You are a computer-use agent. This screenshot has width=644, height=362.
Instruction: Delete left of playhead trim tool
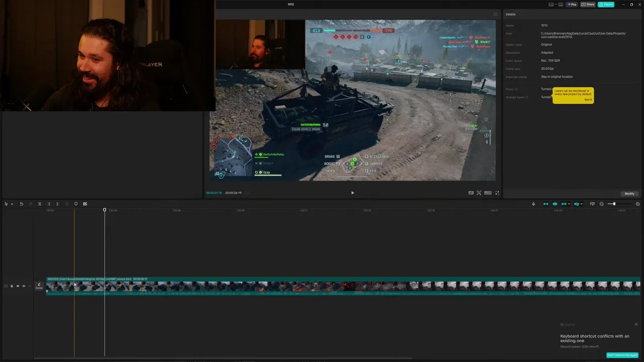point(49,204)
